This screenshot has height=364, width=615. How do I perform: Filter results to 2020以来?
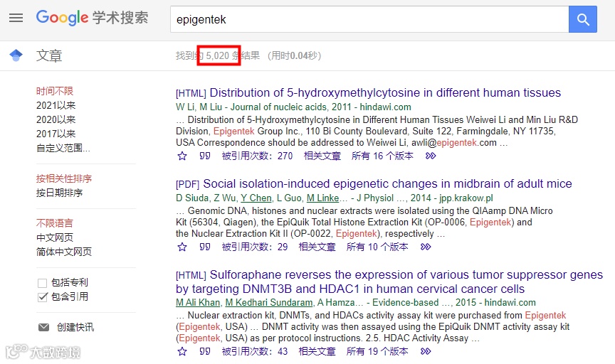pos(56,119)
